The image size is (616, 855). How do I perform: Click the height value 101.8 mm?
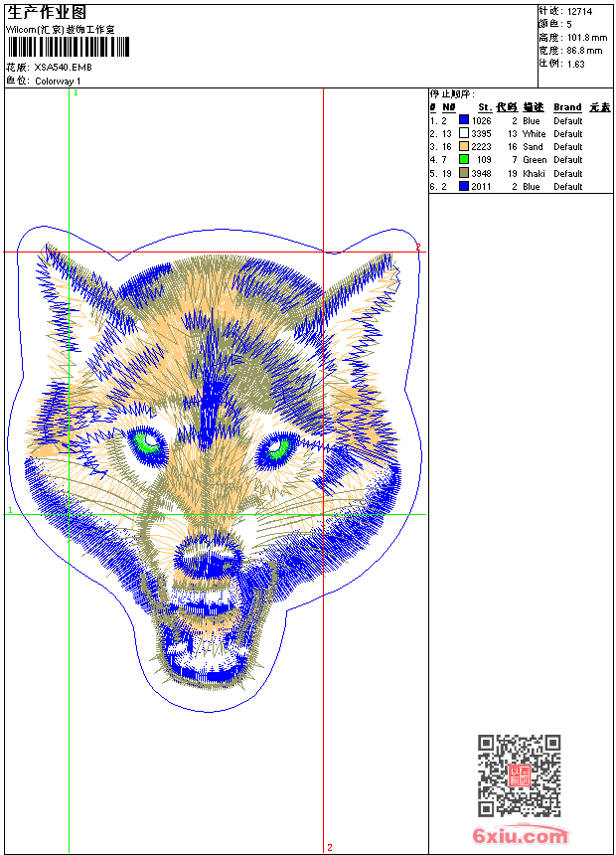(587, 38)
